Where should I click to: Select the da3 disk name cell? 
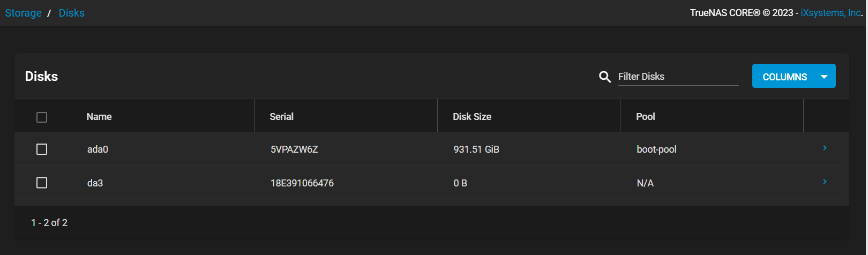click(95, 183)
